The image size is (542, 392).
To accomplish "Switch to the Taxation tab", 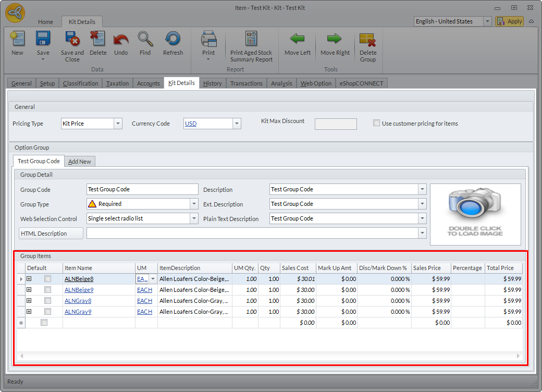I will pyautogui.click(x=118, y=83).
